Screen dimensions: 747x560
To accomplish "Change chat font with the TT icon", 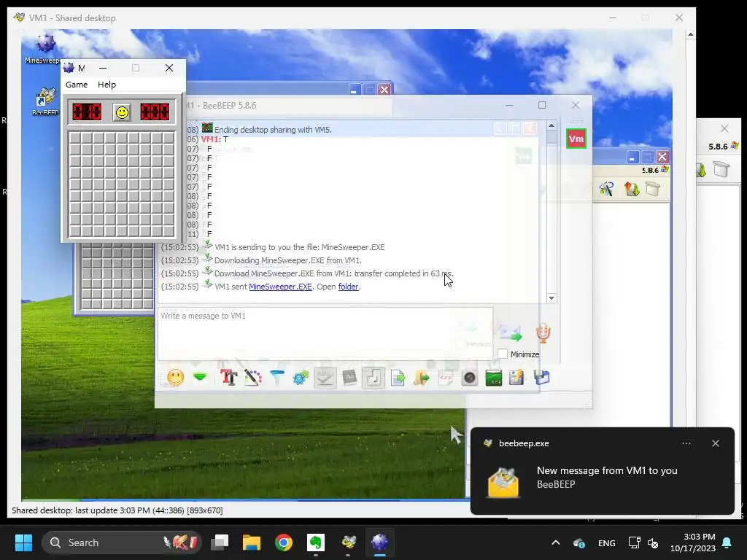I will tap(228, 378).
